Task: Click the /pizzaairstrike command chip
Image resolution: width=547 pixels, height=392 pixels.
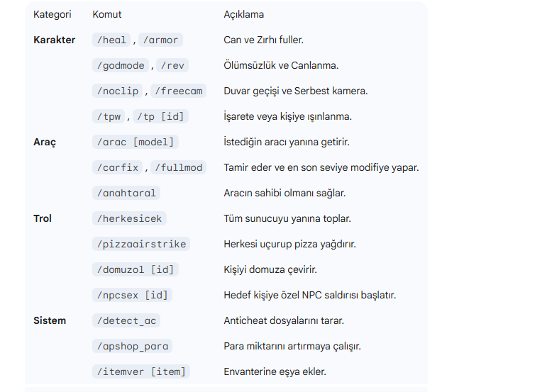Action: (141, 244)
